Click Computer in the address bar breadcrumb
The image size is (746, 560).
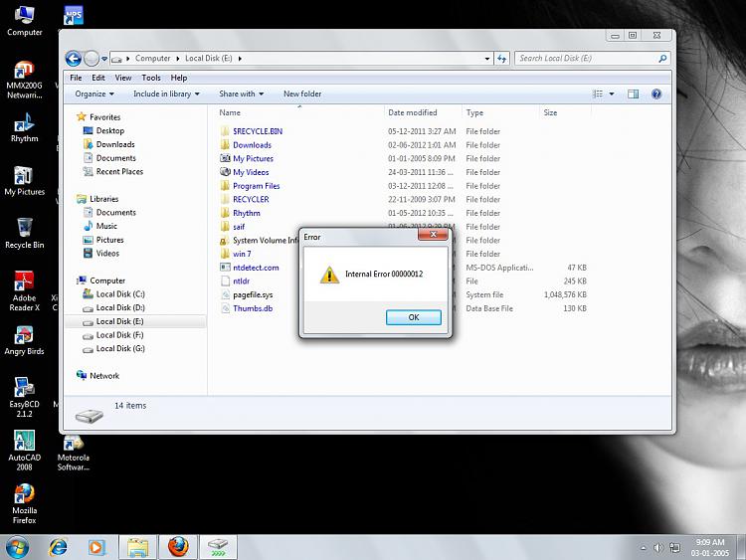click(152, 59)
